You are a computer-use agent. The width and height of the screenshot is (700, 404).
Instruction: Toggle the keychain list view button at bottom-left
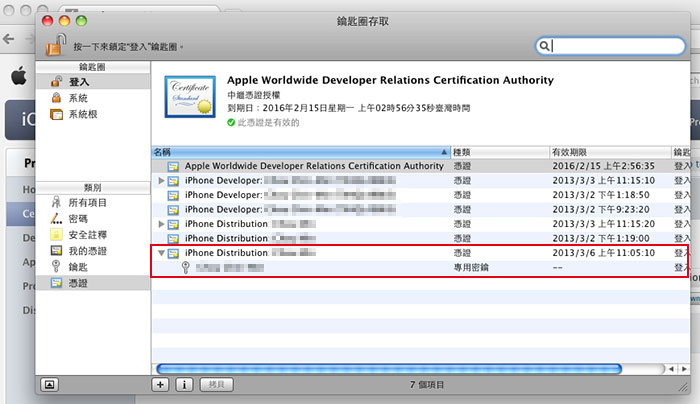[50, 384]
